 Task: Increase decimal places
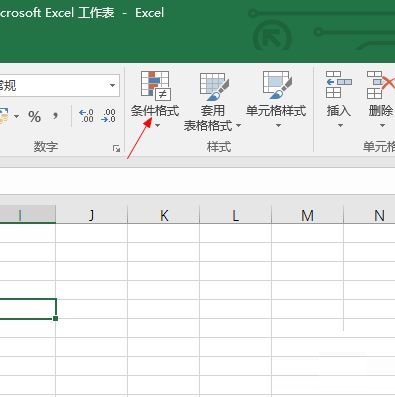pos(86,116)
